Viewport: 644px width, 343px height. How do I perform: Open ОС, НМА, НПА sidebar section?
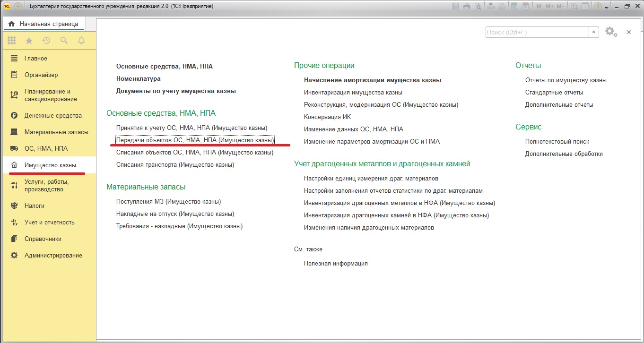(46, 148)
